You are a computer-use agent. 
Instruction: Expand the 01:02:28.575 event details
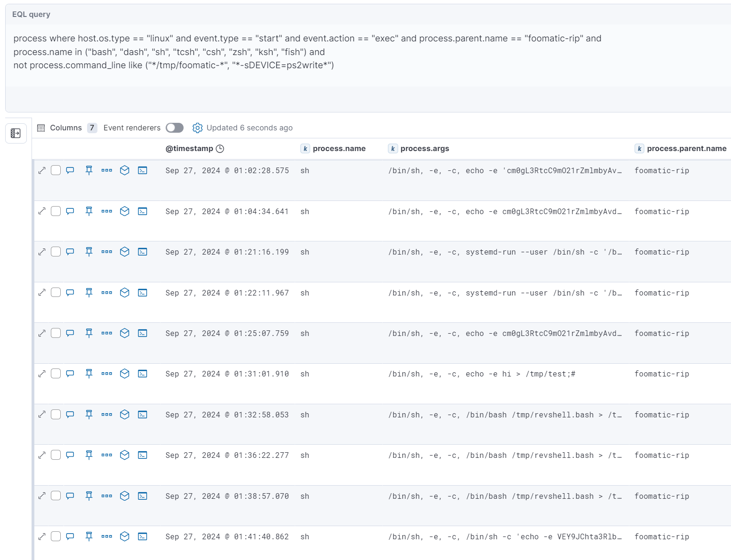click(x=42, y=170)
